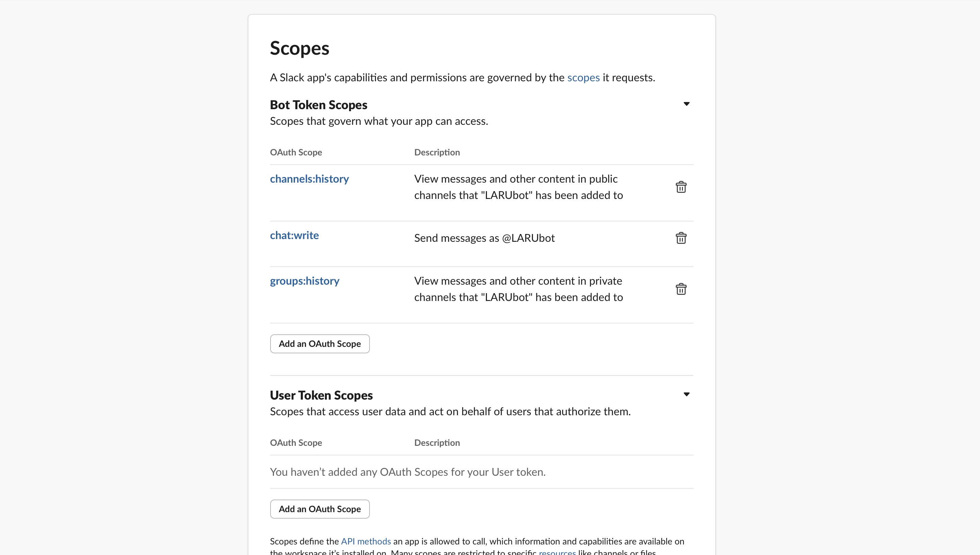The height and width of the screenshot is (555, 980).
Task: Click the Scopes page title
Action: click(x=299, y=48)
